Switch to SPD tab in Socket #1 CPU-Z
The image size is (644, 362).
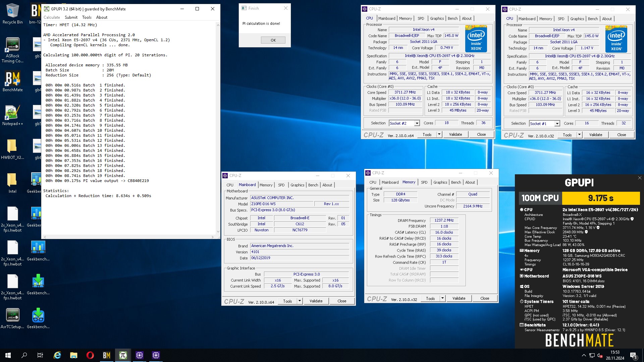click(x=561, y=19)
